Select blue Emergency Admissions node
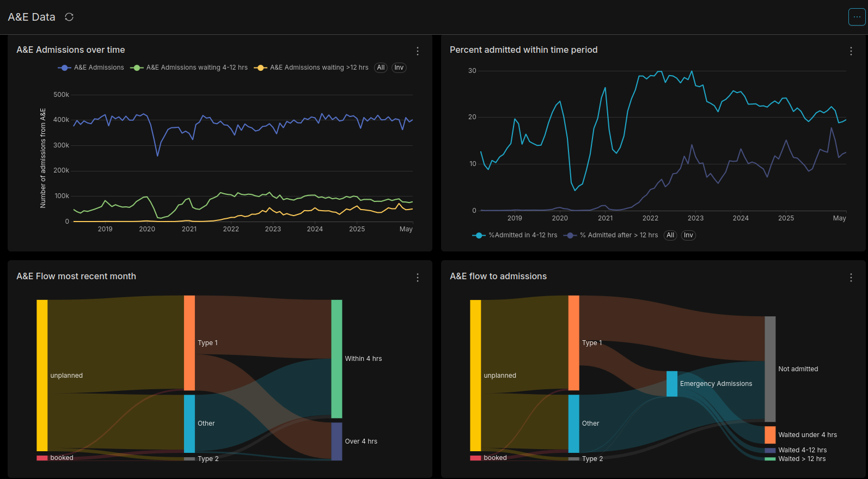This screenshot has width=868, height=479. pyautogui.click(x=672, y=384)
